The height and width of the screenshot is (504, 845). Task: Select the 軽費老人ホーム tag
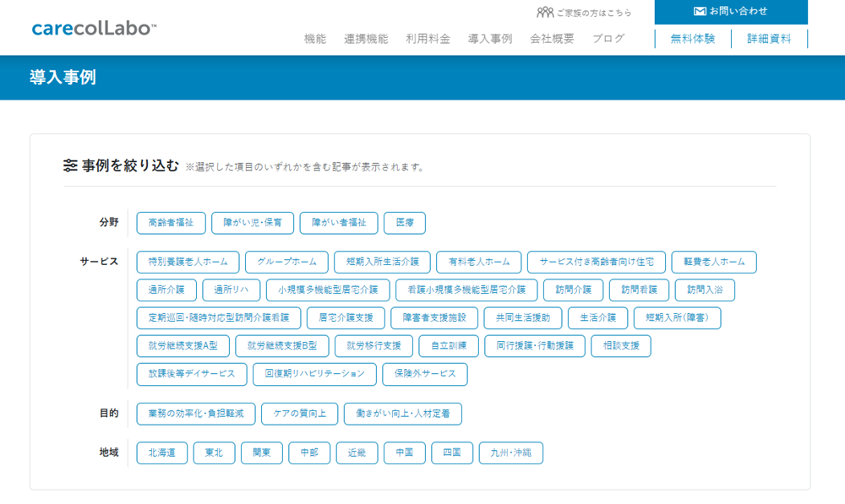click(714, 263)
